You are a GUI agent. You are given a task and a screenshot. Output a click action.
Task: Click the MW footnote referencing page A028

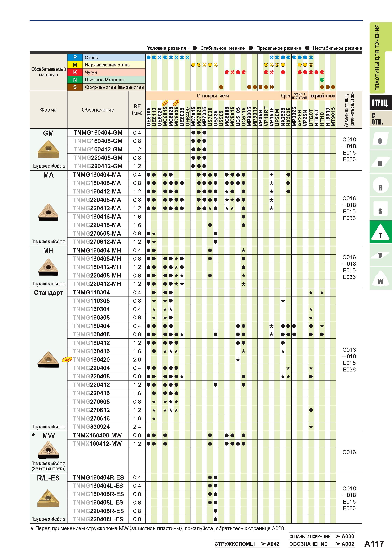pyautogui.click(x=157, y=528)
